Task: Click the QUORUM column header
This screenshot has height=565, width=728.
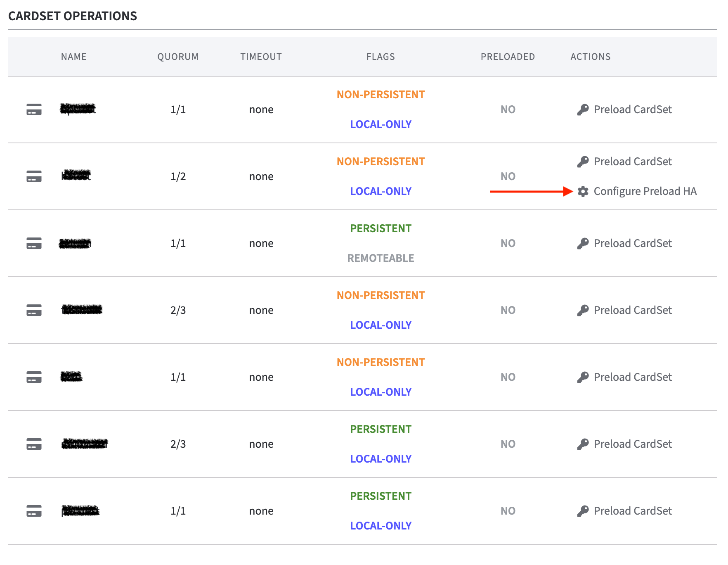Action: pyautogui.click(x=178, y=57)
